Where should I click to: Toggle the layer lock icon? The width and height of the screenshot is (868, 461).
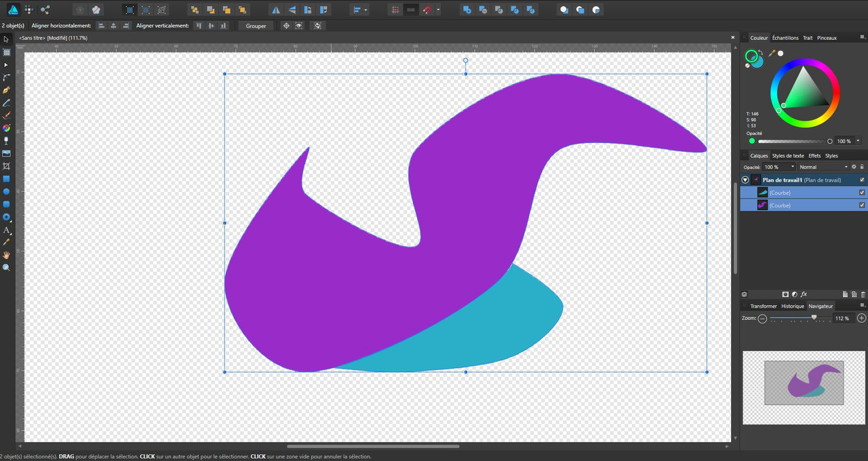(x=862, y=167)
